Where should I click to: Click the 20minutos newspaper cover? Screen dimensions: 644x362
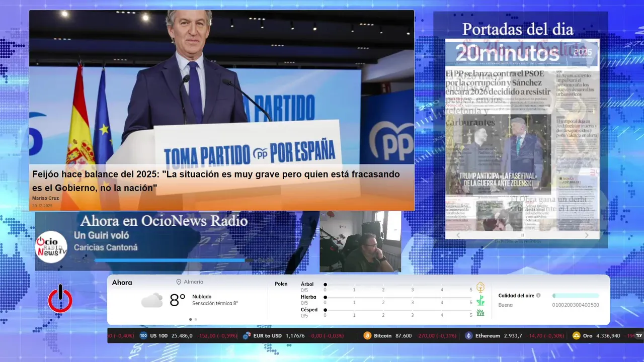point(522,135)
